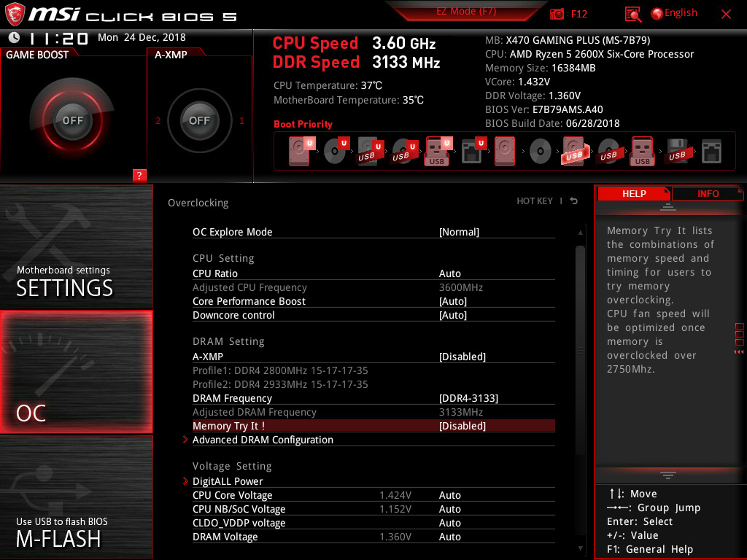The height and width of the screenshot is (560, 747).
Task: Select the UEFI hard disk boot device
Action: tap(301, 152)
